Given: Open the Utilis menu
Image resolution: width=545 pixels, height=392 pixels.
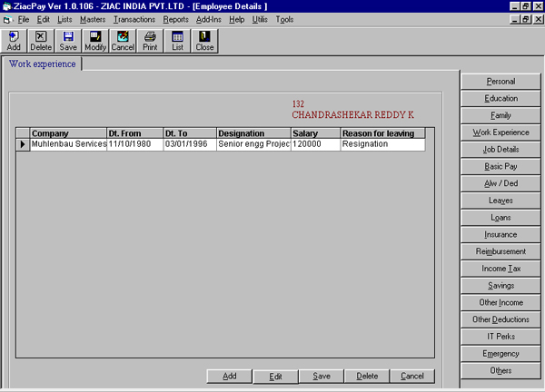Looking at the screenshot, I should [x=260, y=19].
